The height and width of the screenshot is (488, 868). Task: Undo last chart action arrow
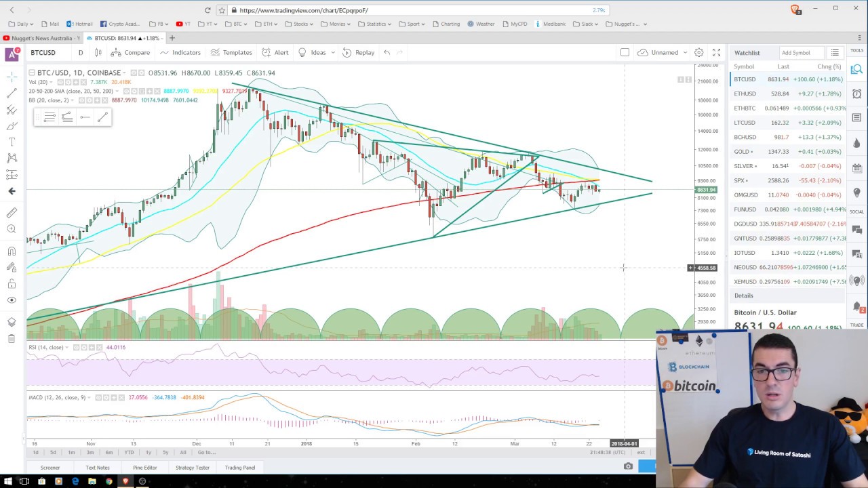(x=387, y=52)
